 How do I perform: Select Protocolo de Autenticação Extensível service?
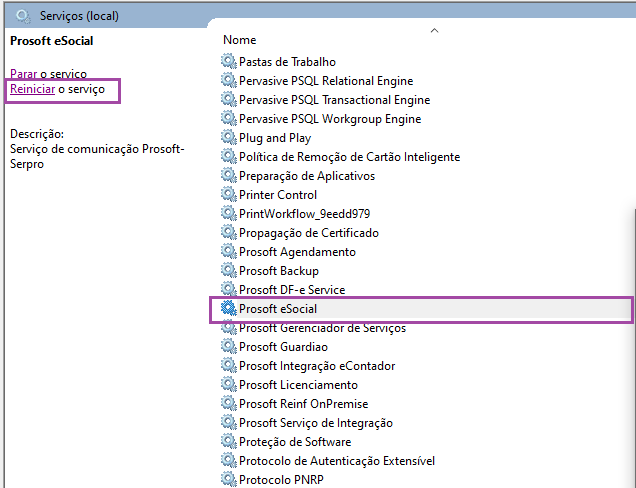[x=337, y=461]
